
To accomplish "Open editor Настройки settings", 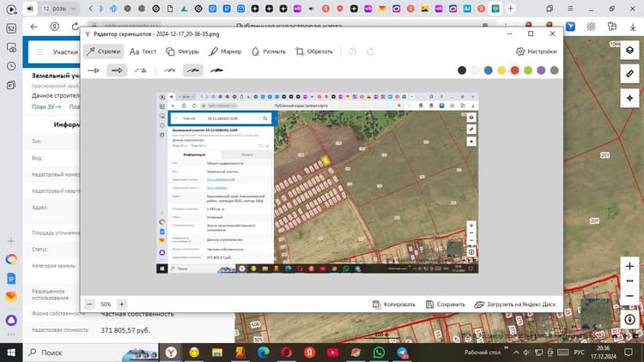I will (537, 51).
